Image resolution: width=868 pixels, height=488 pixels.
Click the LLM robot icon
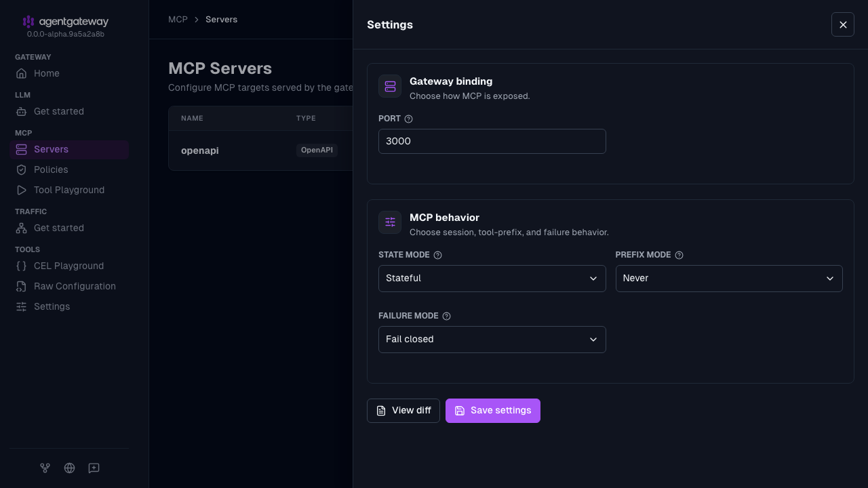[x=22, y=111]
